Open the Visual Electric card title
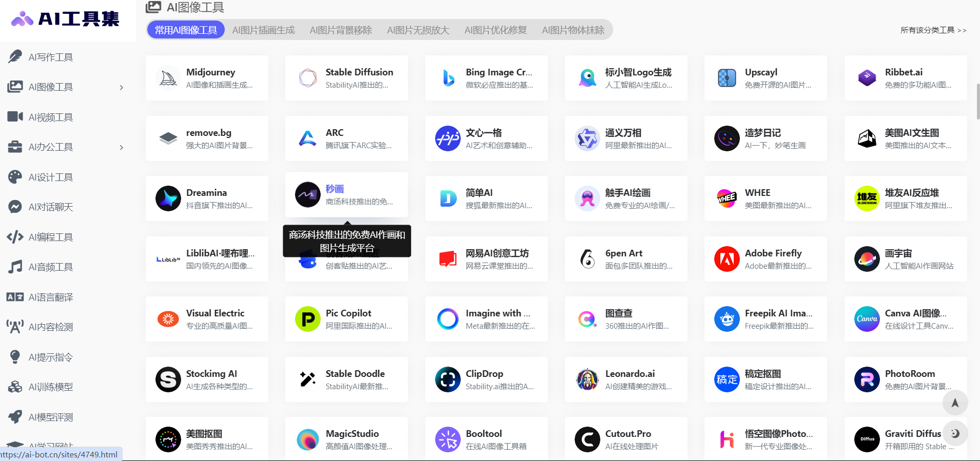This screenshot has width=980, height=461. tap(215, 313)
